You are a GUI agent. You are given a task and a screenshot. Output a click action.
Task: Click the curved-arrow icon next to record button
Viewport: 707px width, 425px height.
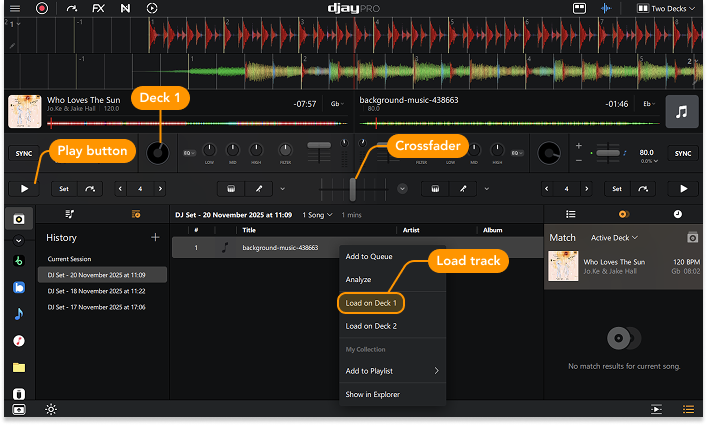coord(71,8)
